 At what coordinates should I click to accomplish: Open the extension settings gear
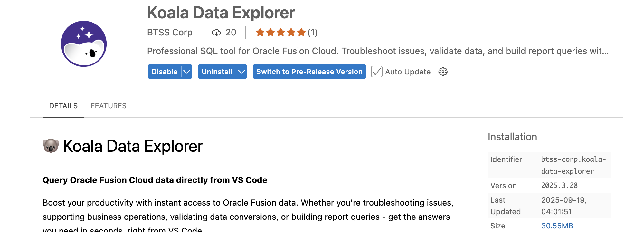pos(443,72)
